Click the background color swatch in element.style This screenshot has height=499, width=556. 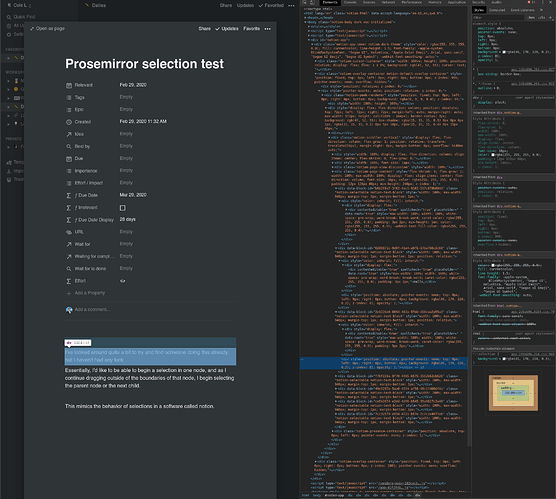[504, 52]
